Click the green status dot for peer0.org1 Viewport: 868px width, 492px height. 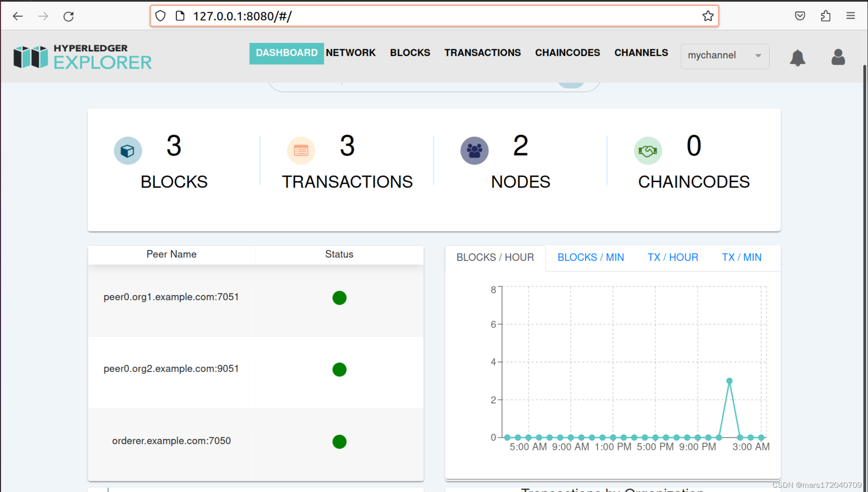coord(339,298)
